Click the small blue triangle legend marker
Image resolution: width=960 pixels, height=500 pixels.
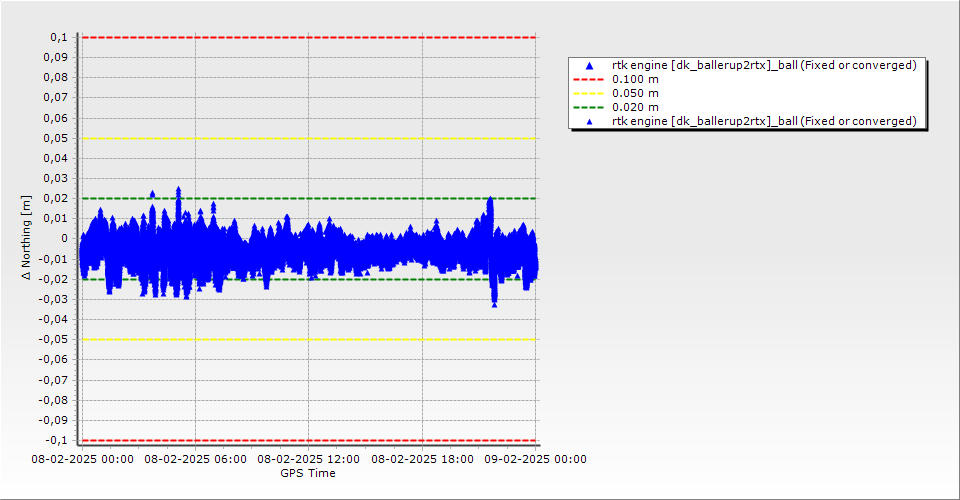tap(590, 122)
